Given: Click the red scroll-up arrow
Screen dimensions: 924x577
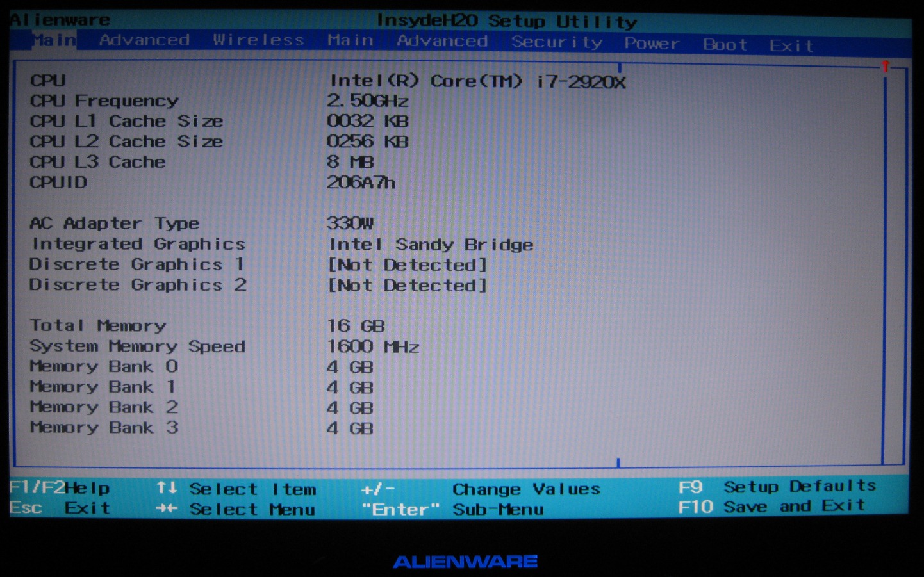Looking at the screenshot, I should tap(885, 66).
